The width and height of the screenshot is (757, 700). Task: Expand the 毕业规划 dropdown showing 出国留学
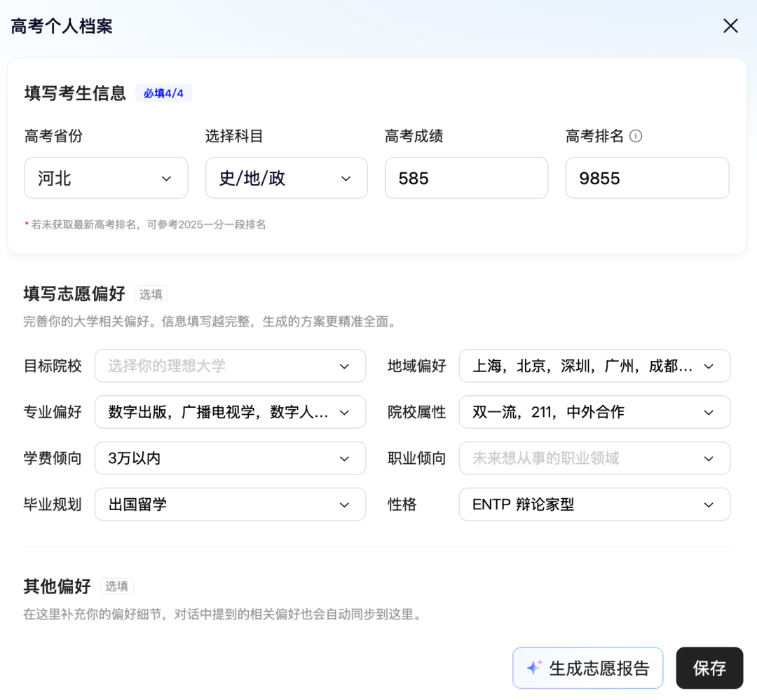pos(231,505)
